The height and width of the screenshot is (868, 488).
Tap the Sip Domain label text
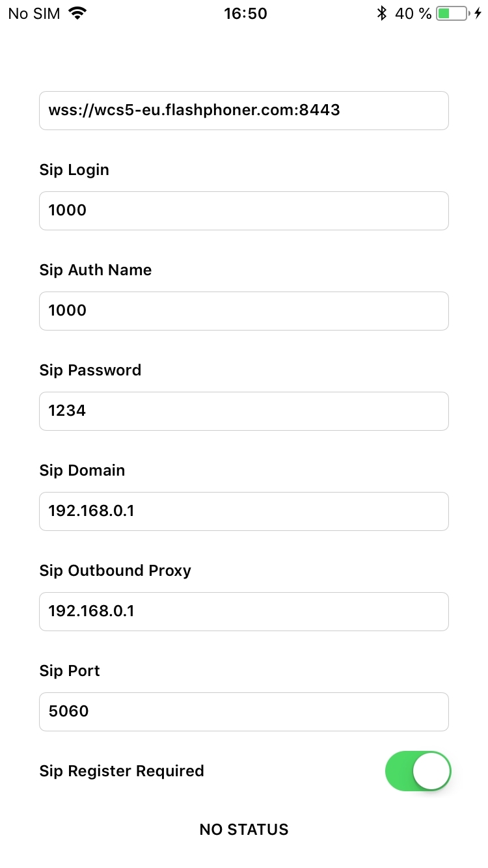pyautogui.click(x=82, y=470)
